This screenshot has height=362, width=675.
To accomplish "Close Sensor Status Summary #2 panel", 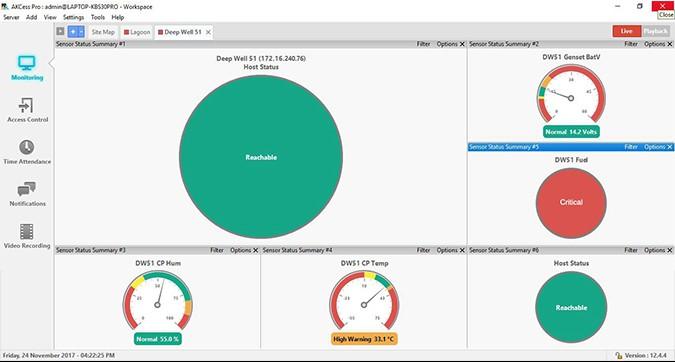I will pos(670,44).
